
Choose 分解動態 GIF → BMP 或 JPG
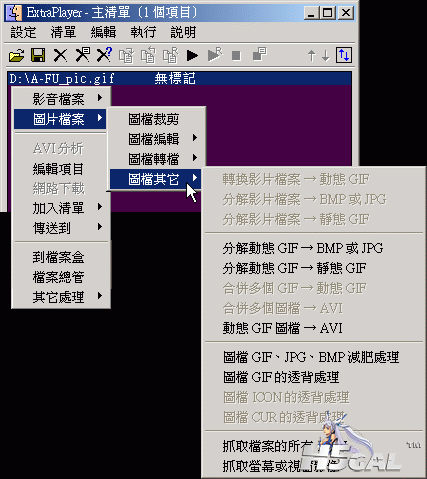tap(303, 248)
